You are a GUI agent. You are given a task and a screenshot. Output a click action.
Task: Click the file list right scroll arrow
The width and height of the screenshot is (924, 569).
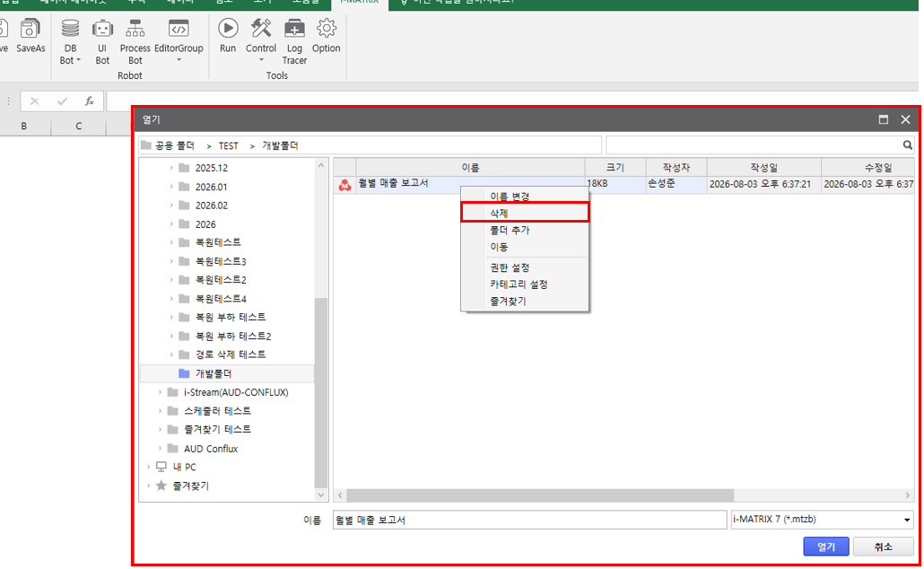click(x=908, y=495)
